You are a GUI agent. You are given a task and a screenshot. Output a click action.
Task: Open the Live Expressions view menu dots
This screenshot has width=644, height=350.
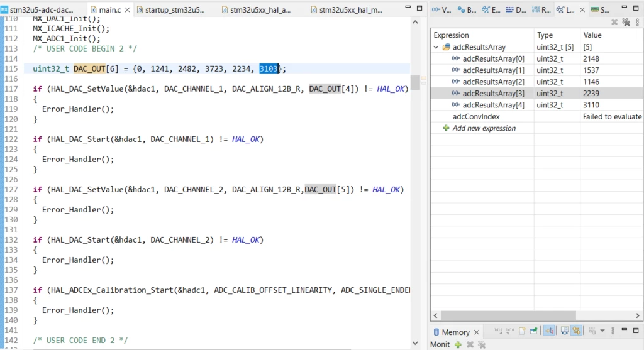(x=638, y=23)
